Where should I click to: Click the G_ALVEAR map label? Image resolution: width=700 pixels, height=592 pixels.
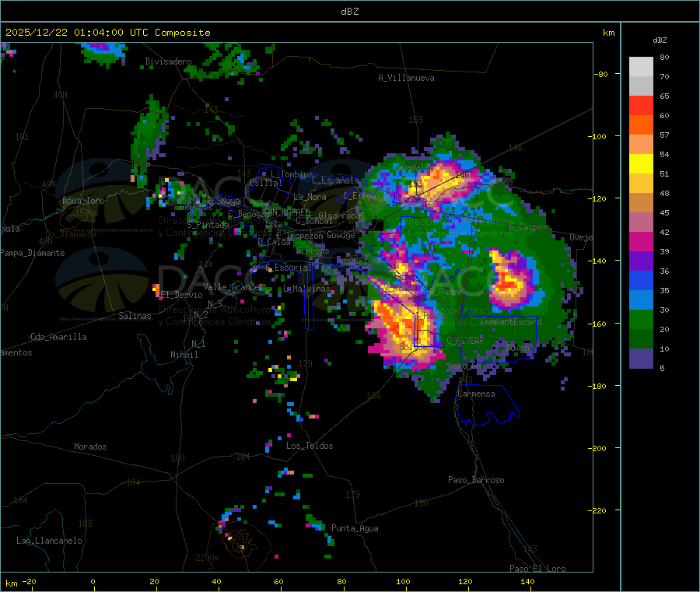pyautogui.click(x=465, y=341)
